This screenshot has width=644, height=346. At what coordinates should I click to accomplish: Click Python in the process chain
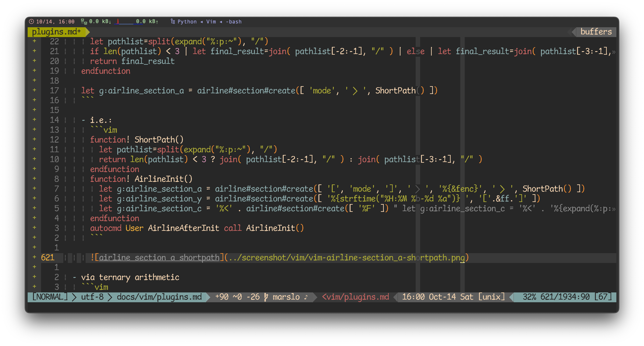187,22
